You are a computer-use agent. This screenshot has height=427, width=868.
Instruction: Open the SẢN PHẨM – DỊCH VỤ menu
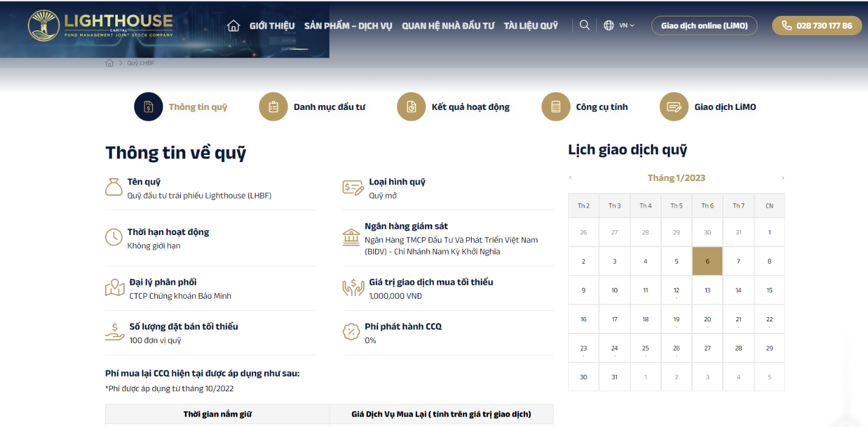pyautogui.click(x=348, y=26)
